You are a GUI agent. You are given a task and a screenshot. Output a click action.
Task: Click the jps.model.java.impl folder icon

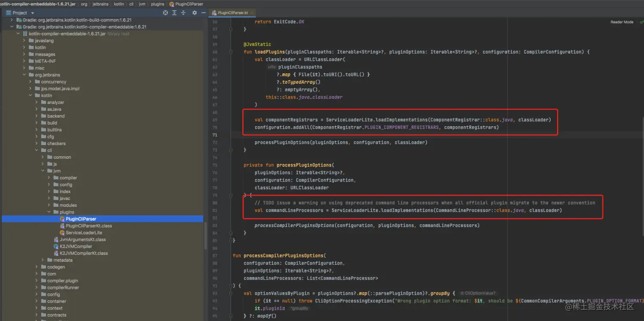[x=37, y=88]
